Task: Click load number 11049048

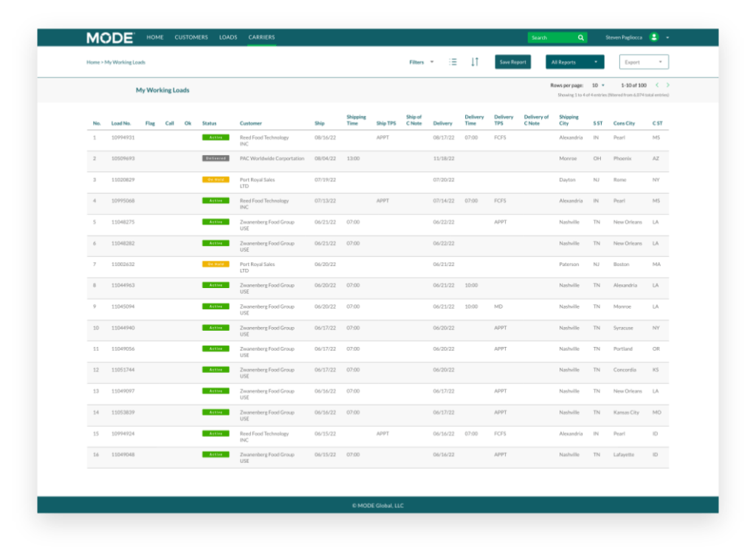Action: point(123,454)
